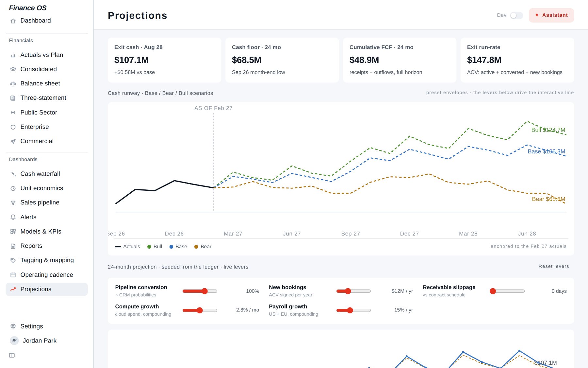Click the Jordan Park profile name
The height and width of the screenshot is (368, 588).
pos(40,341)
